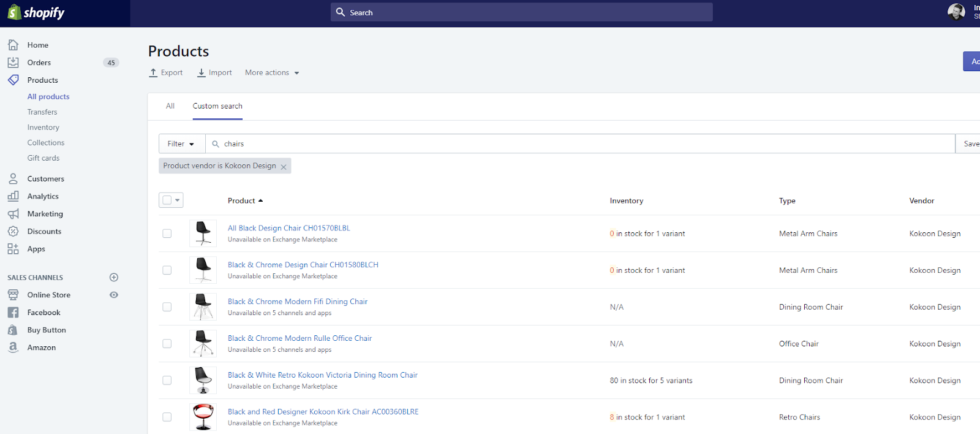Open Collections in sidebar
The height and width of the screenshot is (434, 980).
(46, 143)
